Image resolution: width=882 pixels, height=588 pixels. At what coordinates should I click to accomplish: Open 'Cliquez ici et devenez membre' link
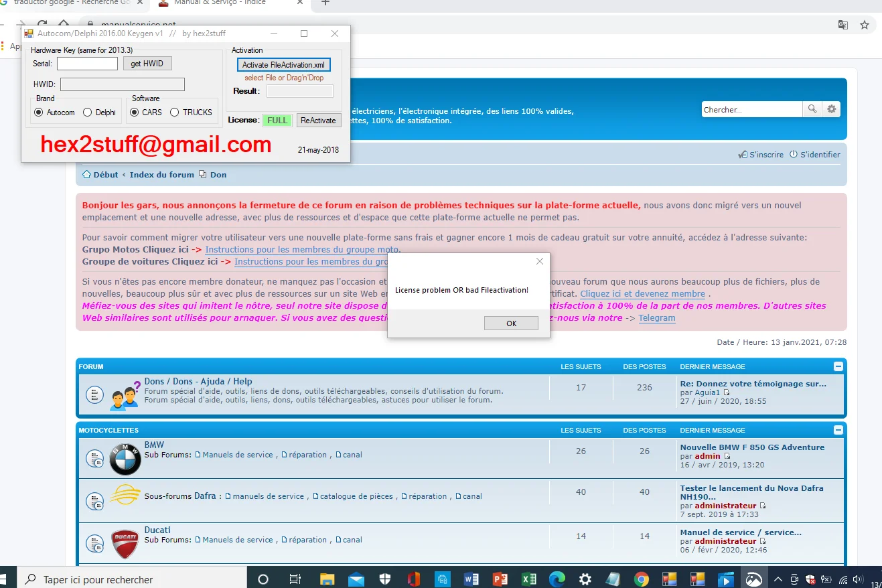642,294
